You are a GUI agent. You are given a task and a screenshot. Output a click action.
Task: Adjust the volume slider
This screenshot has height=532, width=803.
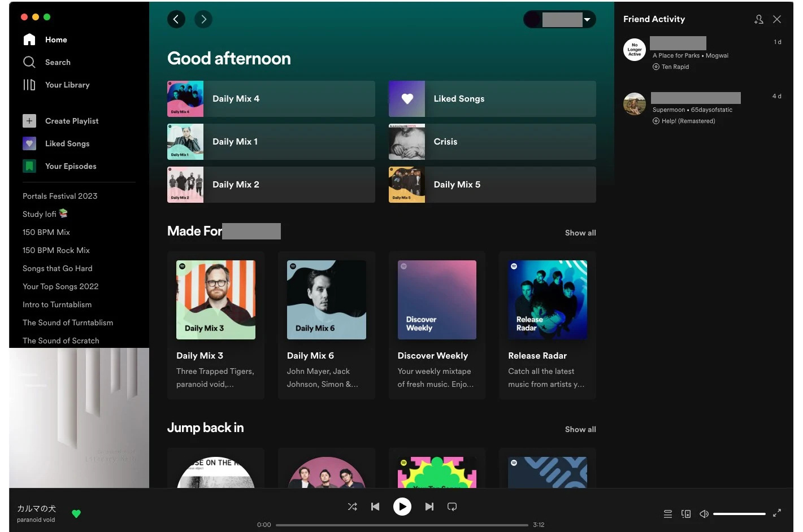739,514
